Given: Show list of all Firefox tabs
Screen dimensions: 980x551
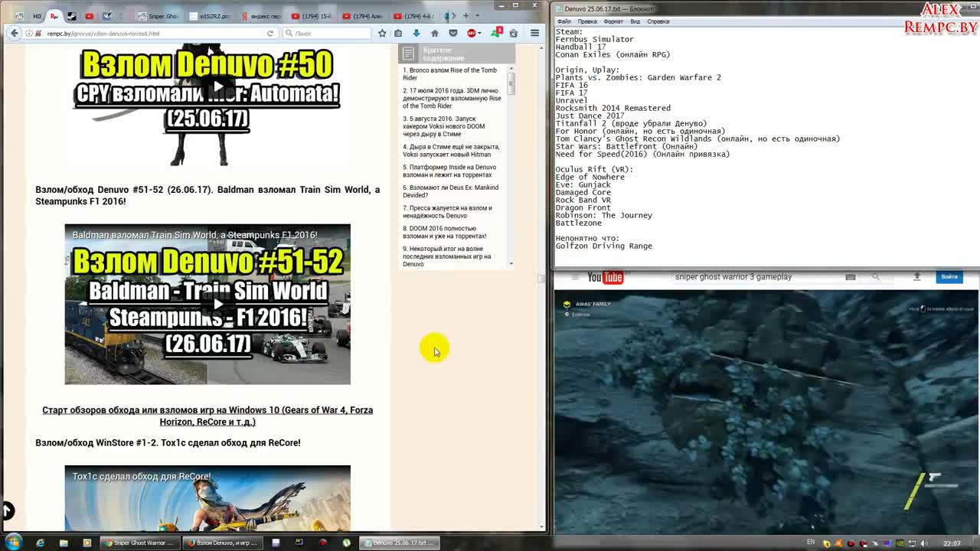Looking at the screenshot, I should pyautogui.click(x=477, y=15).
